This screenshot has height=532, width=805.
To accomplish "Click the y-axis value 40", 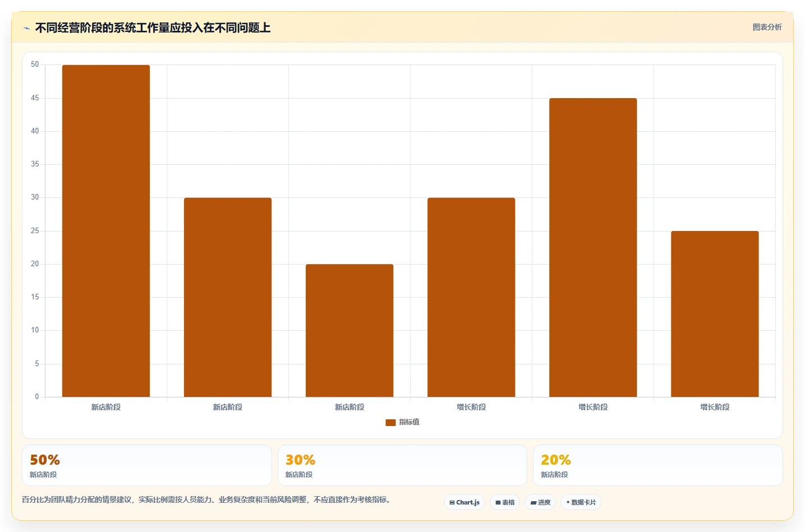I will click(35, 131).
